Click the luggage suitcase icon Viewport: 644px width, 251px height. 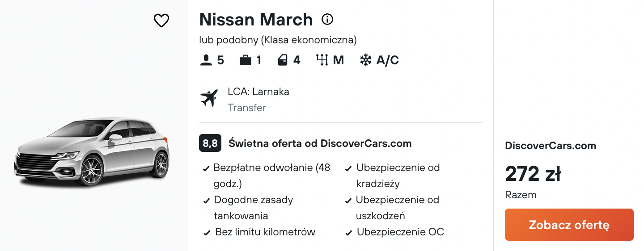246,60
